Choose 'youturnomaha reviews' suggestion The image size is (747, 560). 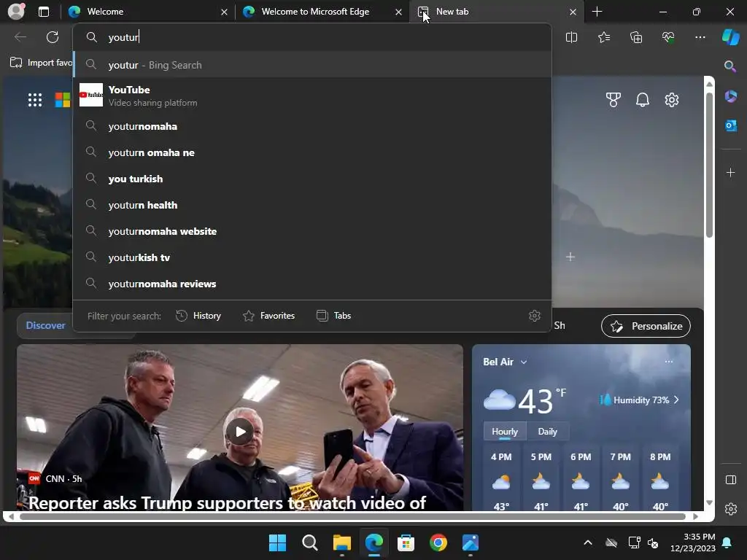point(312,284)
